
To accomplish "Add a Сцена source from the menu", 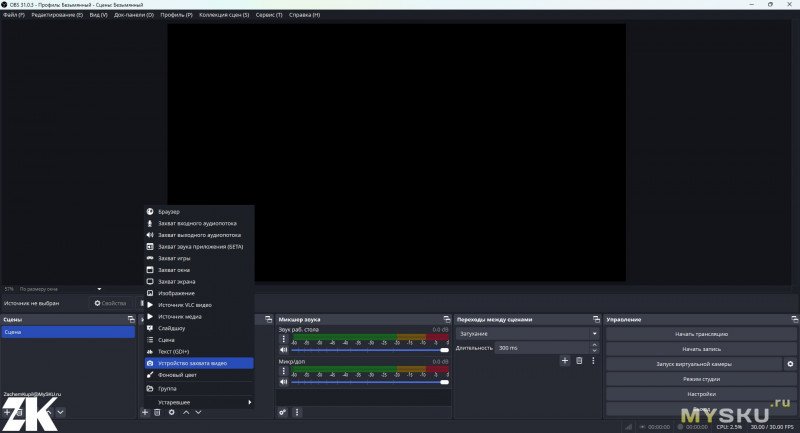I will point(199,340).
